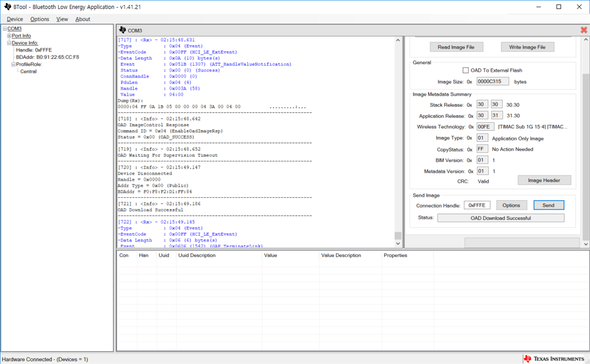Click the log pane scroll up arrow

[x=398, y=40]
